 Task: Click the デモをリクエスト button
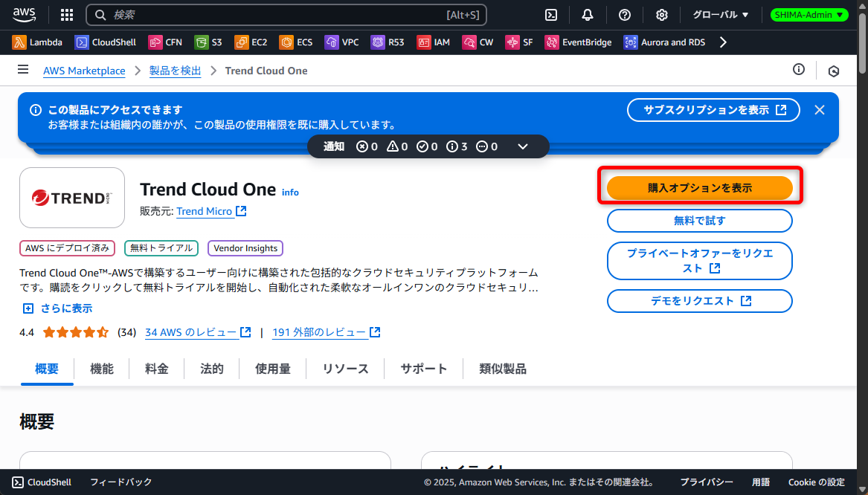tap(700, 301)
